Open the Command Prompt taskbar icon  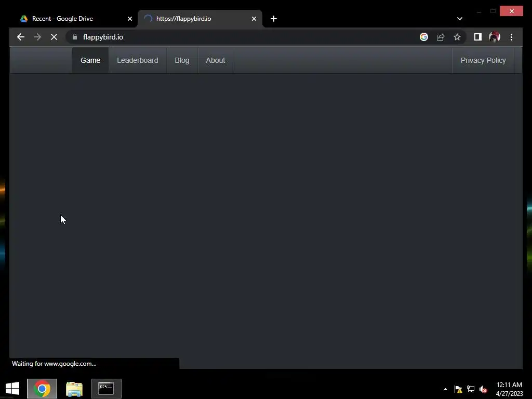106,389
